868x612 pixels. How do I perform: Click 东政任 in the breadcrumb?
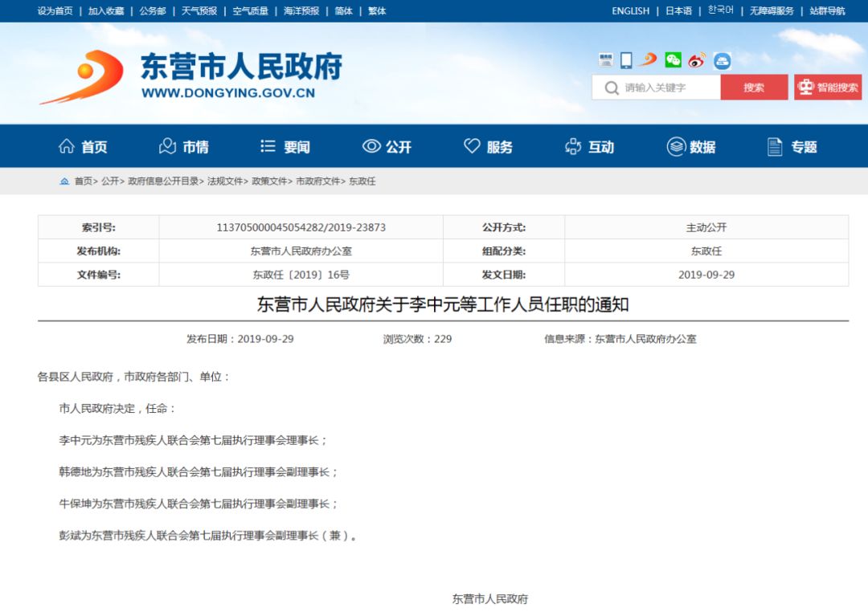tap(362, 181)
